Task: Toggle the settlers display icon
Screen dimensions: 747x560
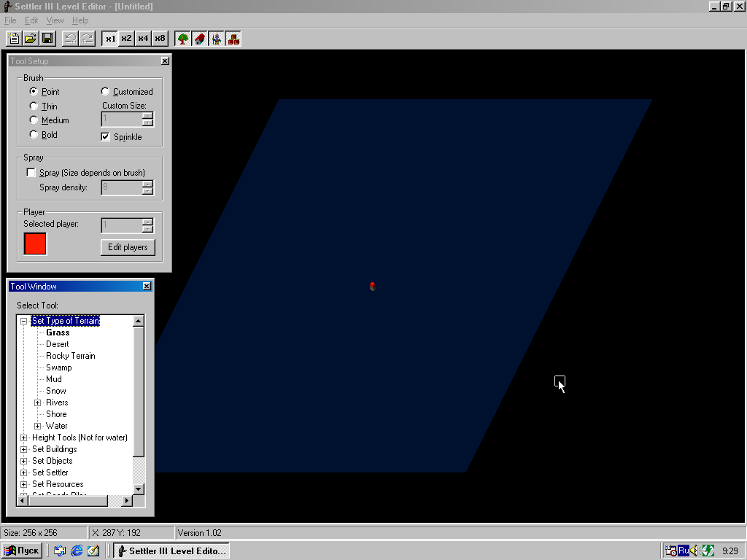Action: [x=217, y=39]
